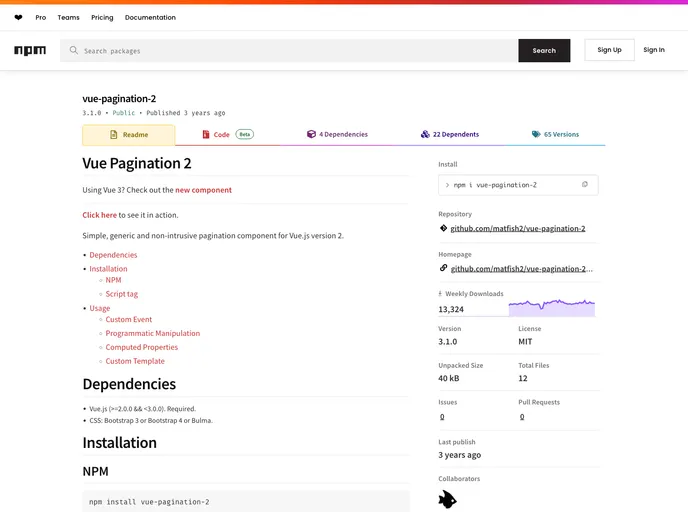
Task: Open the Custom Event contents link
Action: coord(129,319)
